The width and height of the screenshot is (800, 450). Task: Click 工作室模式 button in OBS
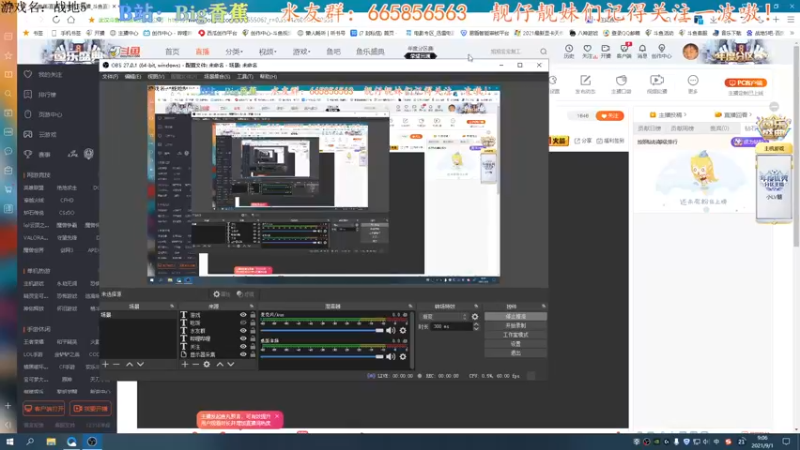coord(515,335)
